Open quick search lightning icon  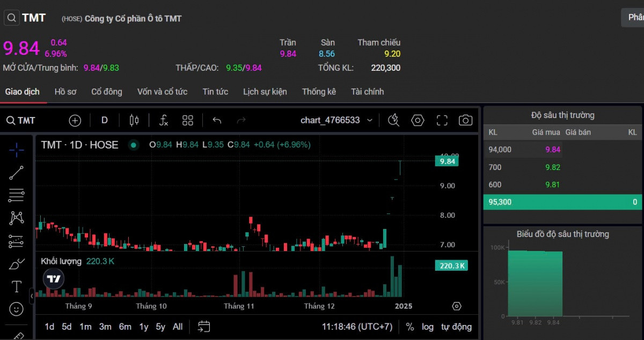pos(394,120)
